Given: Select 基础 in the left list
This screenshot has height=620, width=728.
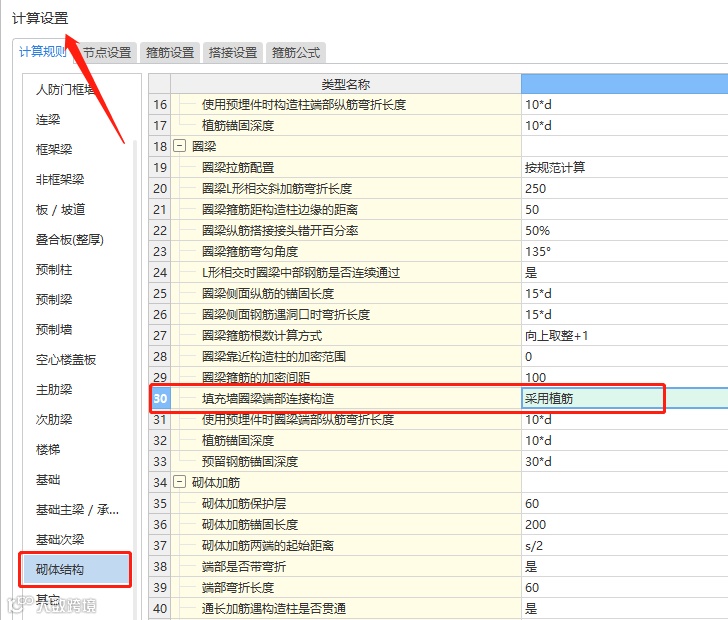Looking at the screenshot, I should (x=48, y=479).
